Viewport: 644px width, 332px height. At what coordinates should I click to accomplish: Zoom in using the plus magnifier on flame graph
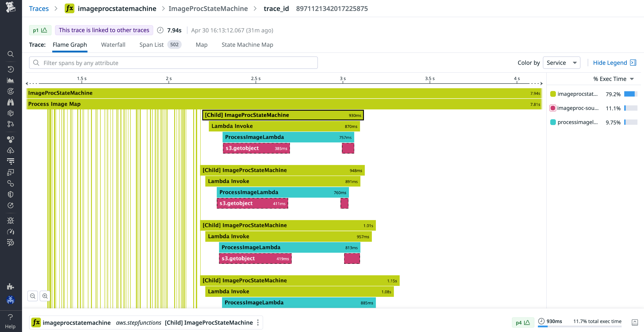(x=45, y=296)
